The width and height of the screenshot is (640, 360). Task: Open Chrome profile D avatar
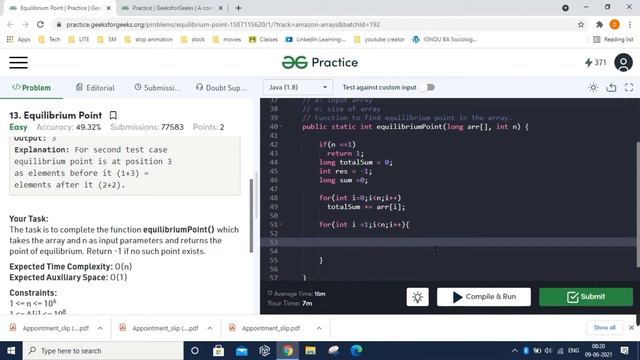tap(614, 24)
